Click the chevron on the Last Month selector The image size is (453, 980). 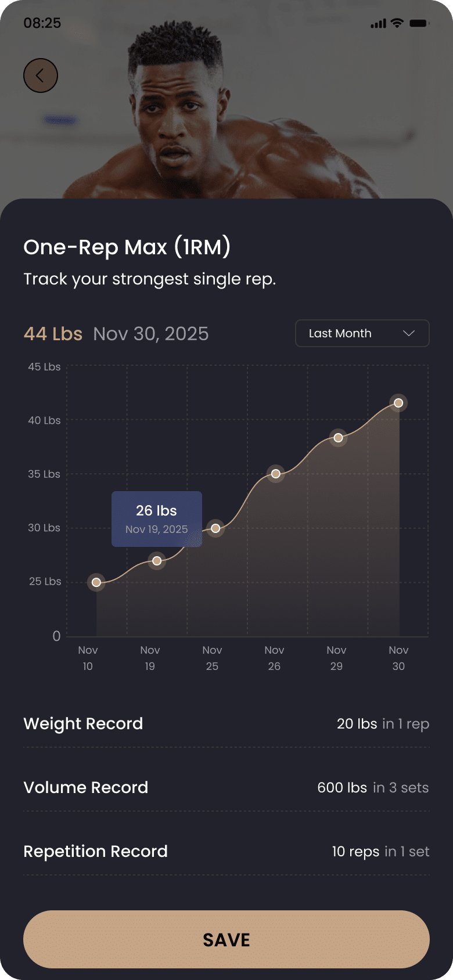(408, 333)
